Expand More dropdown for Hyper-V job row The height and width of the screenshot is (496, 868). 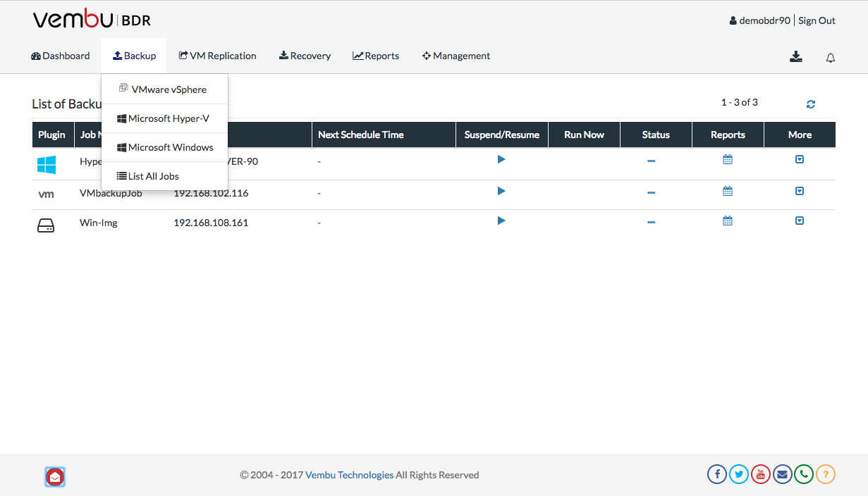(x=800, y=159)
